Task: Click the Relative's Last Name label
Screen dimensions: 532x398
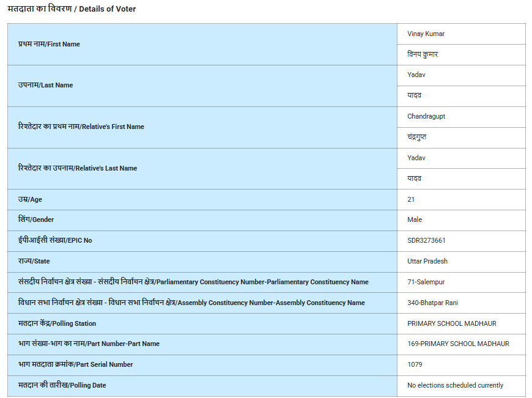Action: (78, 168)
